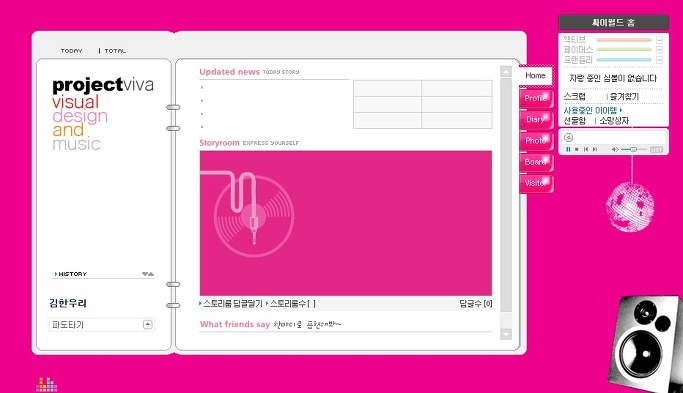
Task: Skip to previous track
Action: pyautogui.click(x=586, y=149)
